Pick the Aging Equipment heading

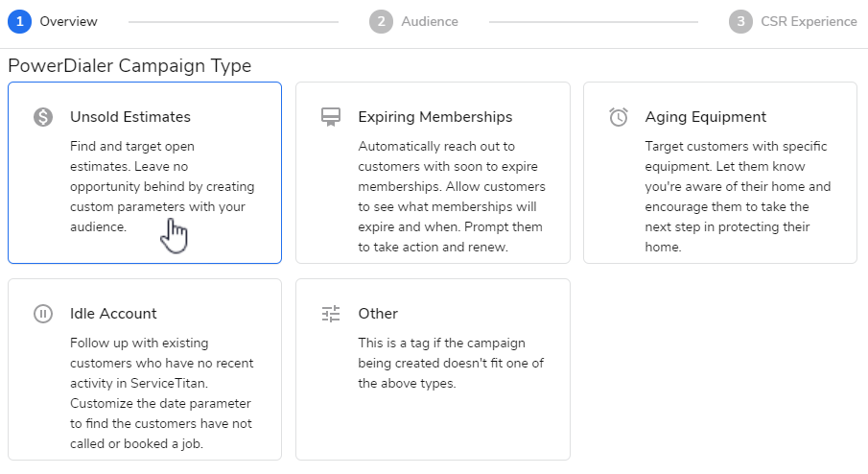pyautogui.click(x=706, y=117)
